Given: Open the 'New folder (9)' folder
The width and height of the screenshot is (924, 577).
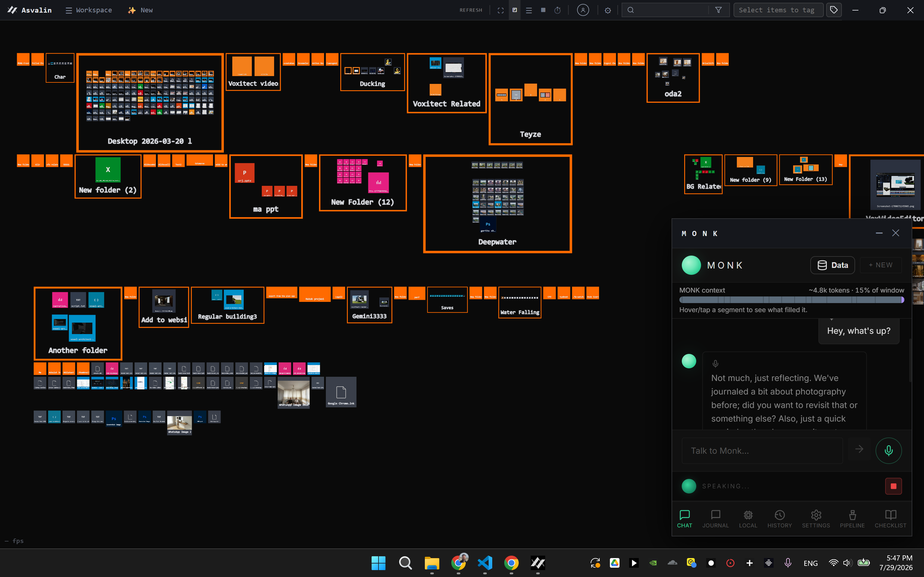Looking at the screenshot, I should (x=751, y=170).
